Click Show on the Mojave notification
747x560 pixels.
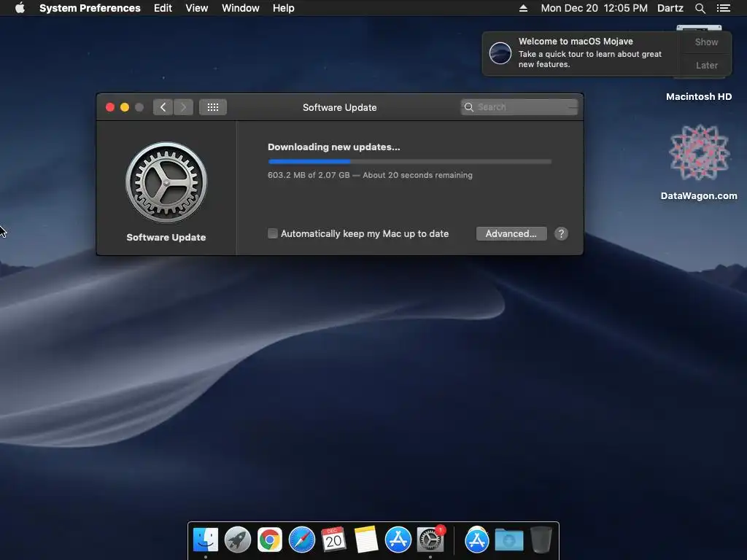coord(706,42)
